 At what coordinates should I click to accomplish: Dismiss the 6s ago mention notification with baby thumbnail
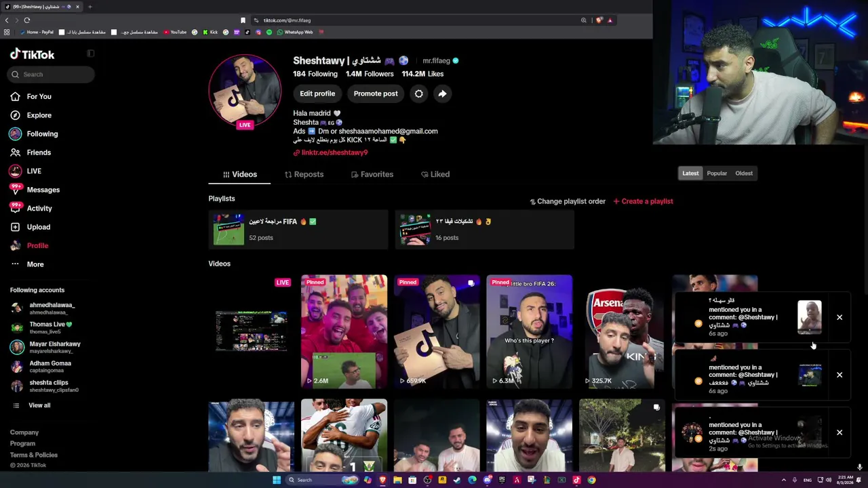pos(840,317)
